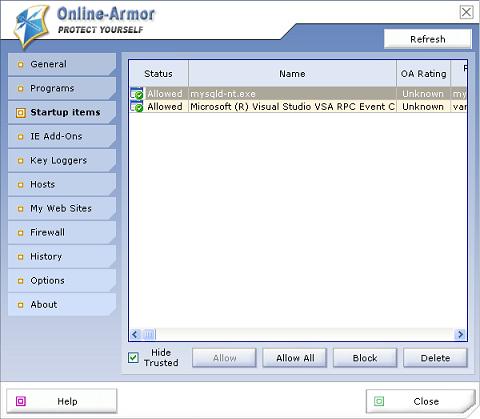Click the Allow button

pyautogui.click(x=224, y=358)
